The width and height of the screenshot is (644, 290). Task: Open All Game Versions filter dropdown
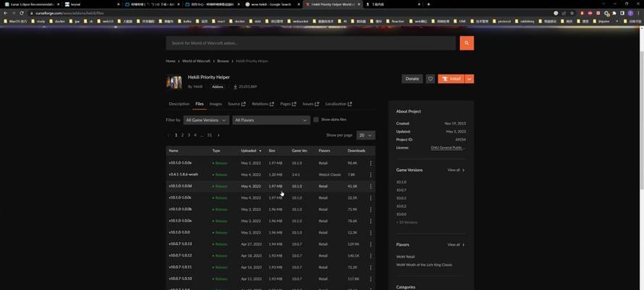(x=206, y=120)
